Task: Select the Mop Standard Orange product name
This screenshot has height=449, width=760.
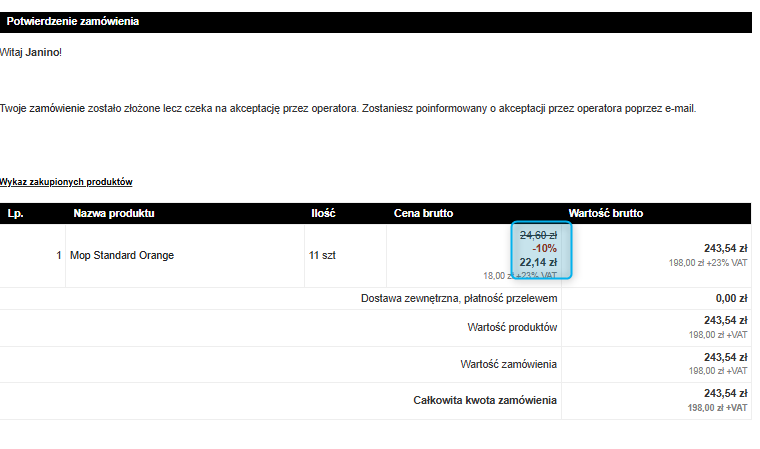Action: [x=122, y=255]
